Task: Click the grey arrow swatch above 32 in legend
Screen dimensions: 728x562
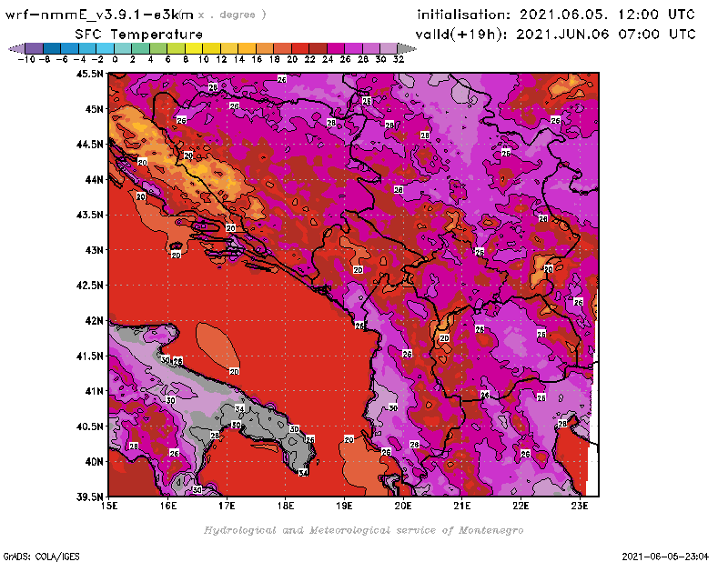Action: click(406, 48)
